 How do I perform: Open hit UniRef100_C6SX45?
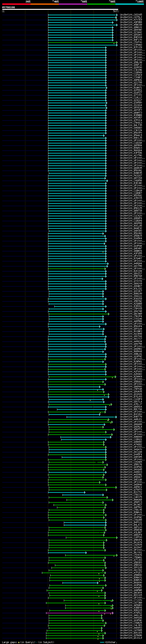[x=131, y=15]
